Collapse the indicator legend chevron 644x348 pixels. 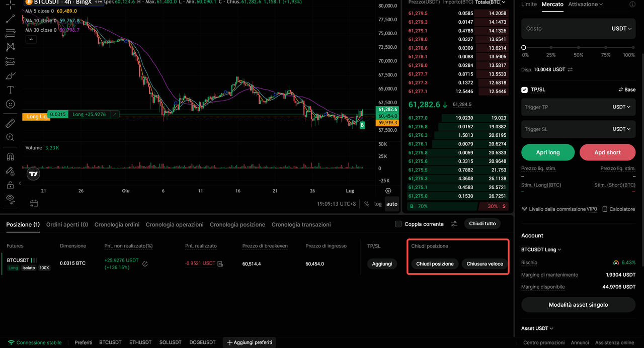(31, 39)
